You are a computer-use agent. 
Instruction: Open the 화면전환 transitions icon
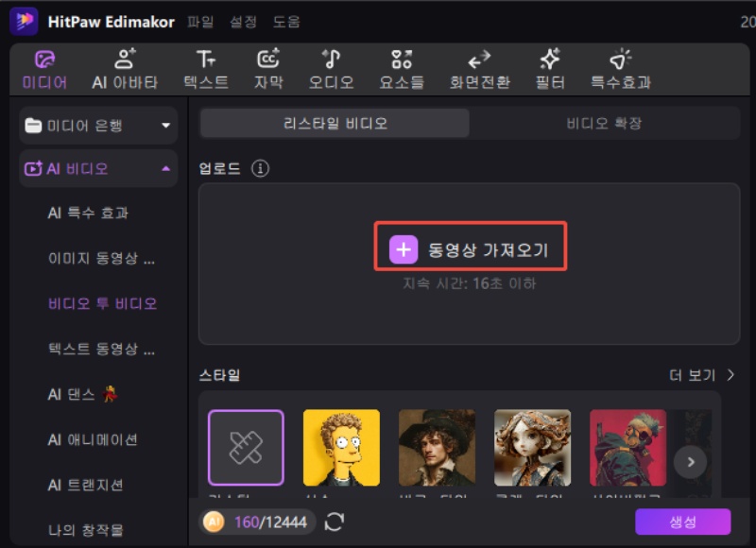478,66
